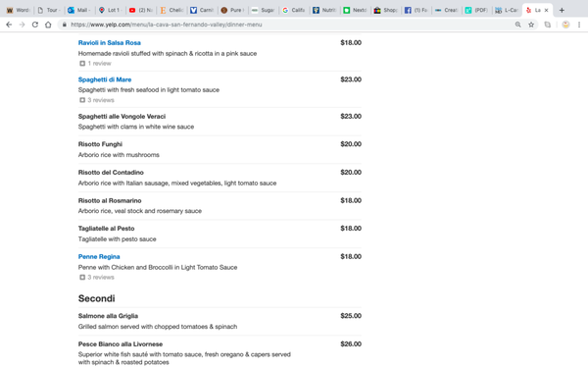Select Pesce Bianco alla Livornese name
This screenshot has height=368, width=588.
tap(121, 344)
